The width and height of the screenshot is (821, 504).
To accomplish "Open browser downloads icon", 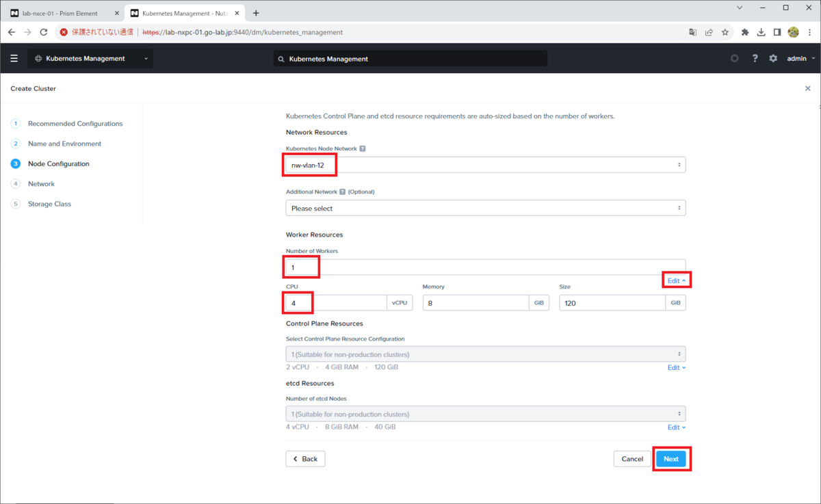I will [761, 32].
